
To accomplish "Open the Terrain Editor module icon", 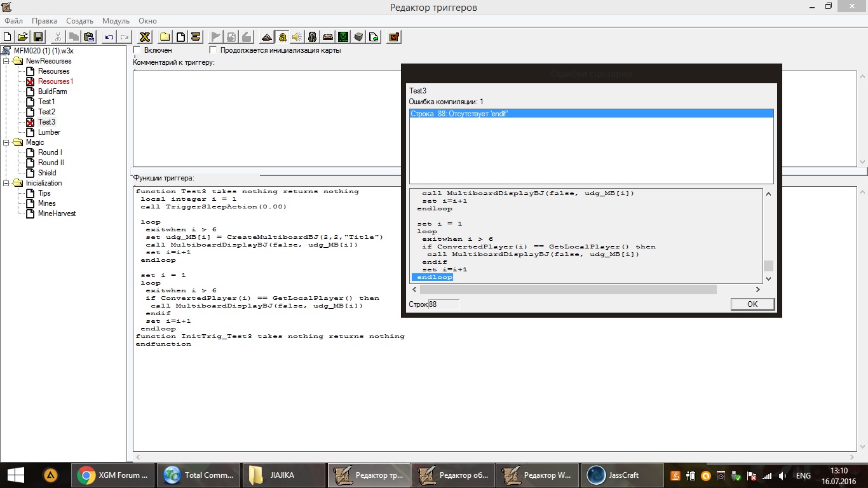I will [x=267, y=37].
